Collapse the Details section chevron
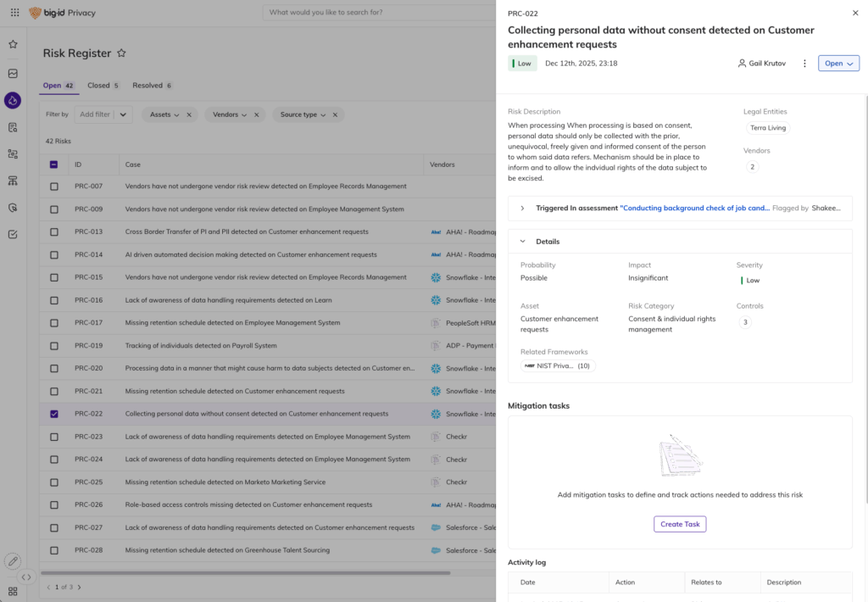The image size is (868, 602). [523, 242]
